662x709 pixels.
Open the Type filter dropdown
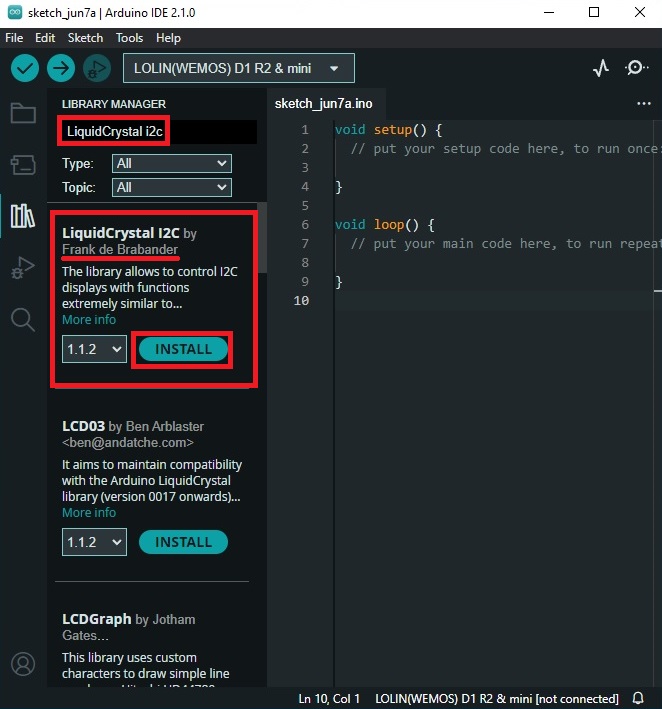pos(172,163)
